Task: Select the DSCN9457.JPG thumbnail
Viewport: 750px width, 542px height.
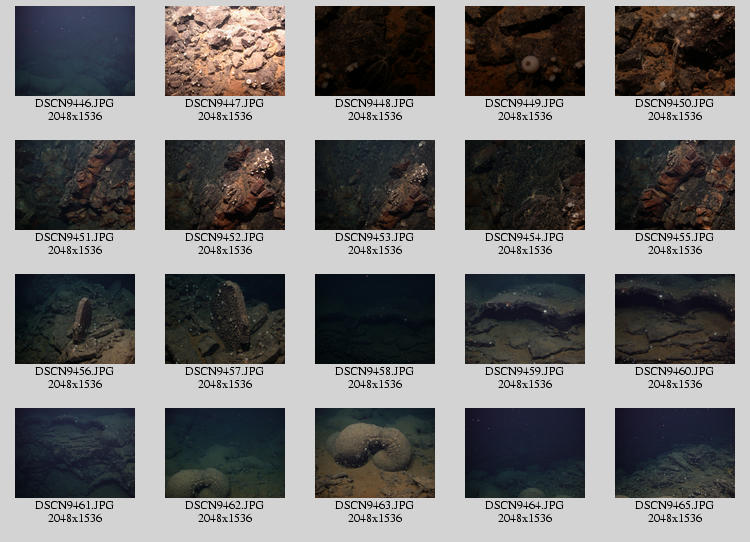Action: pyautogui.click(x=225, y=319)
